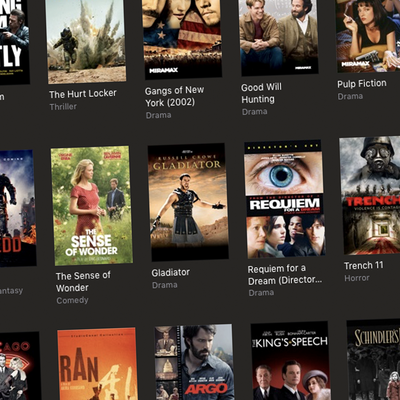Click 'Comedy' genre under The Sense of Wonder
Image resolution: width=400 pixels, height=400 pixels.
pos(72,301)
